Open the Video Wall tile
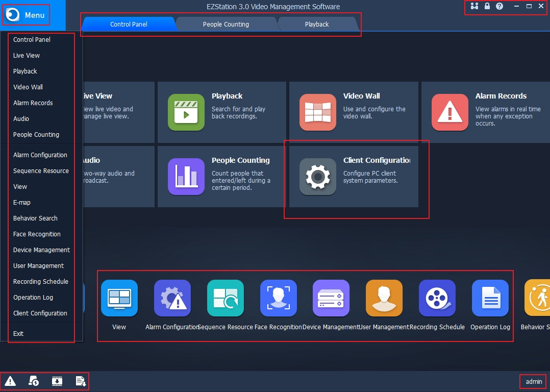Viewport: 550px width, 392px height. pos(354,112)
